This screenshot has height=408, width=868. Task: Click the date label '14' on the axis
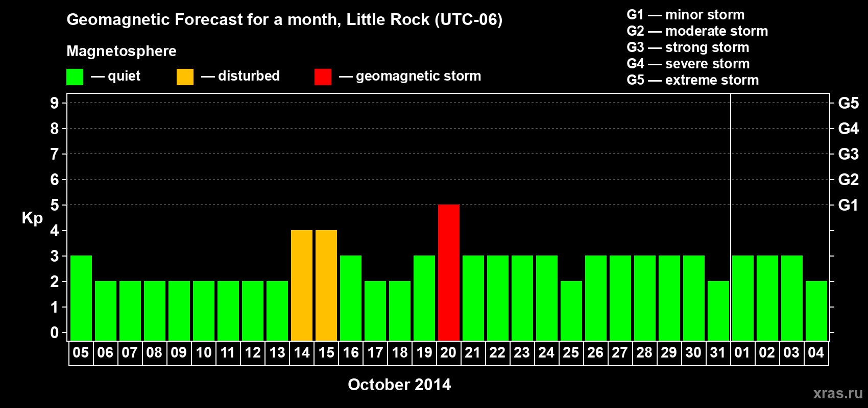(302, 352)
